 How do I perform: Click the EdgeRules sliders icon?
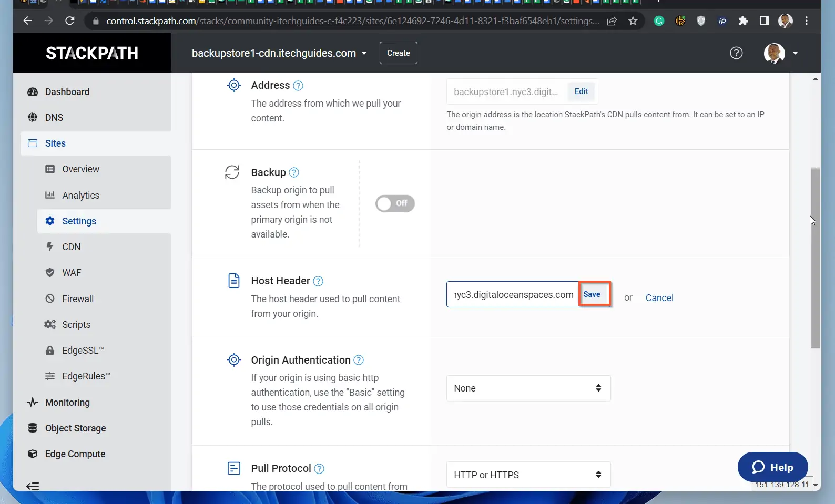pyautogui.click(x=50, y=376)
